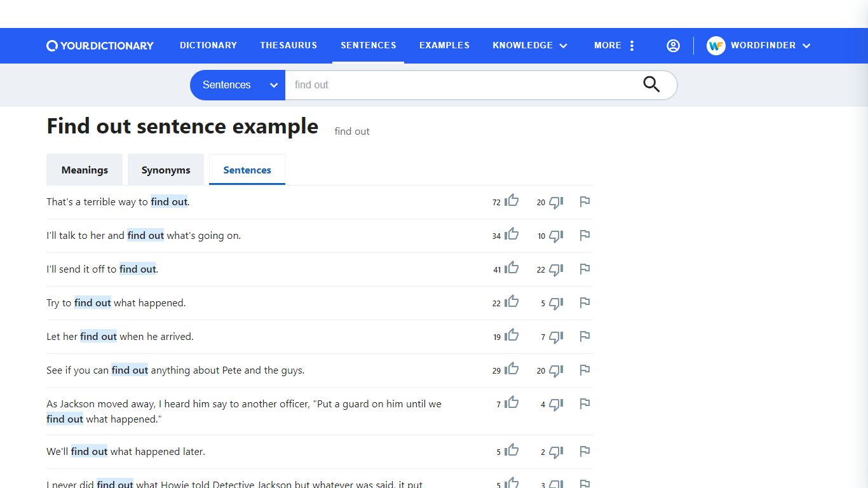Open the Sentences search type dropdown
Image resolution: width=868 pixels, height=488 pixels.
[x=238, y=85]
